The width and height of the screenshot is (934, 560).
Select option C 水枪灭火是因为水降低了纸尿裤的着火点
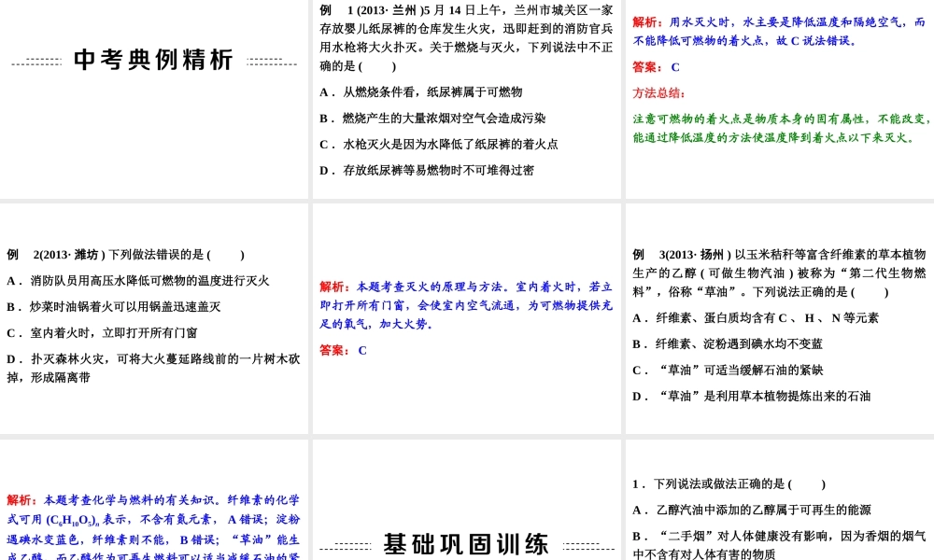[x=439, y=145]
